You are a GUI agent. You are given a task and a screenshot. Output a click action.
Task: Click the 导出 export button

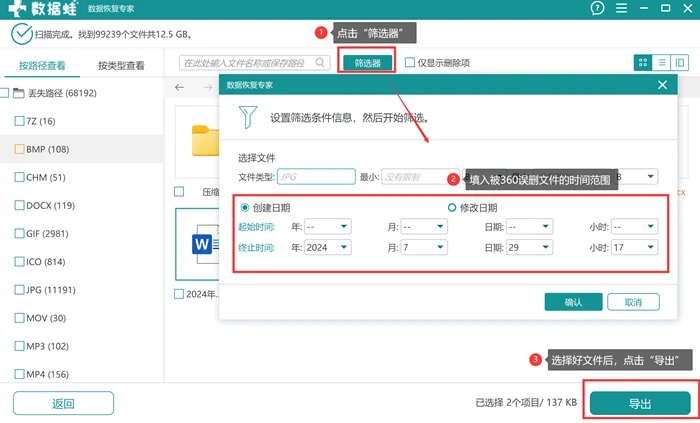click(640, 403)
